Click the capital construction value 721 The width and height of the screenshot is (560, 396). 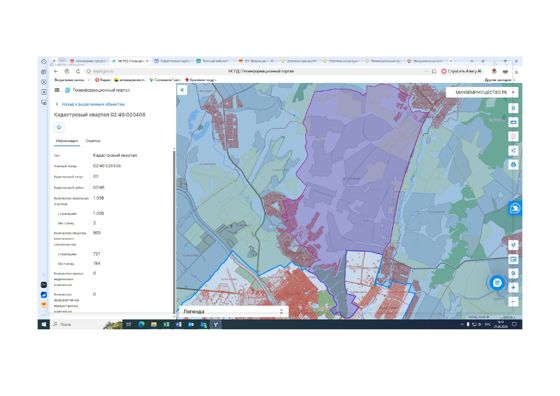tap(96, 254)
